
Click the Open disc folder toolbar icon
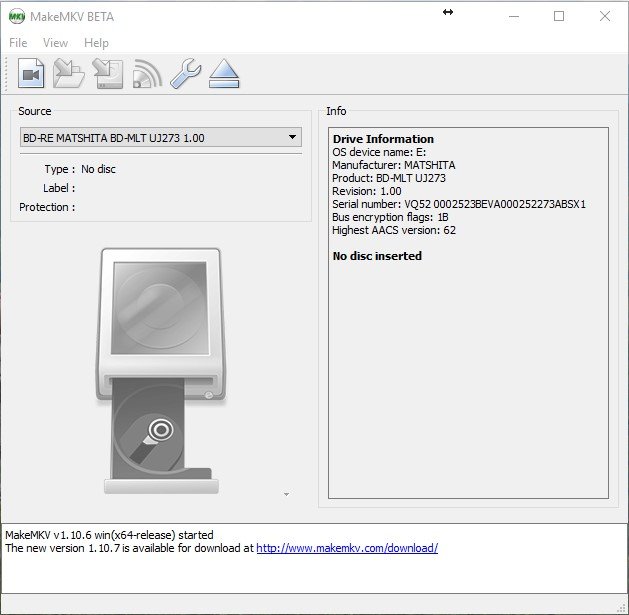point(69,73)
